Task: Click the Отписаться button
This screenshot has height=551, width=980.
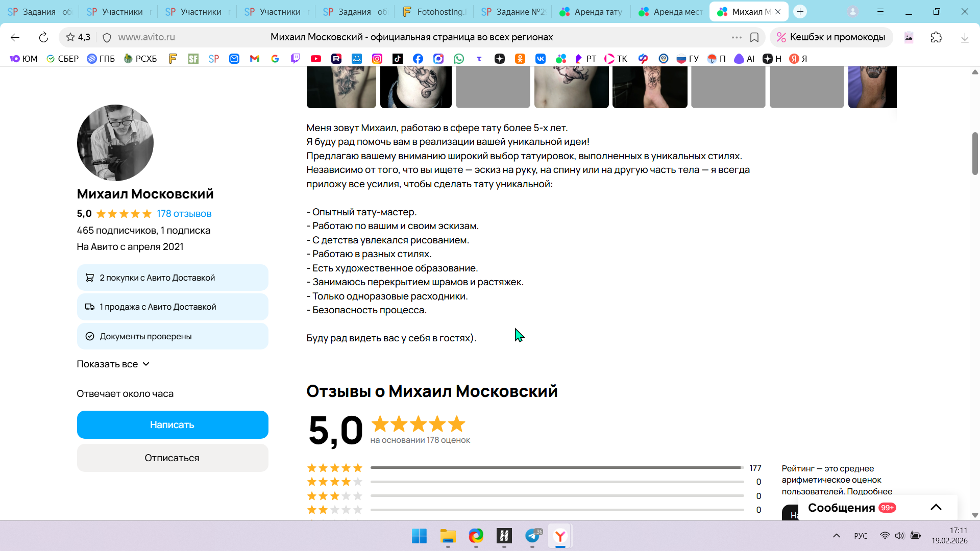Action: 173,458
